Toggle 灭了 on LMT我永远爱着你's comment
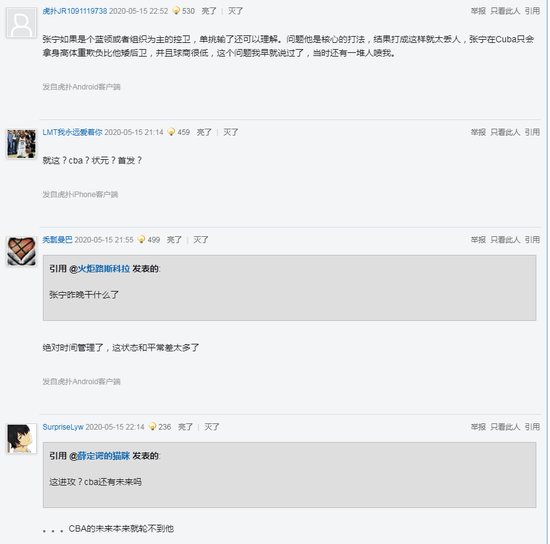 coord(230,132)
